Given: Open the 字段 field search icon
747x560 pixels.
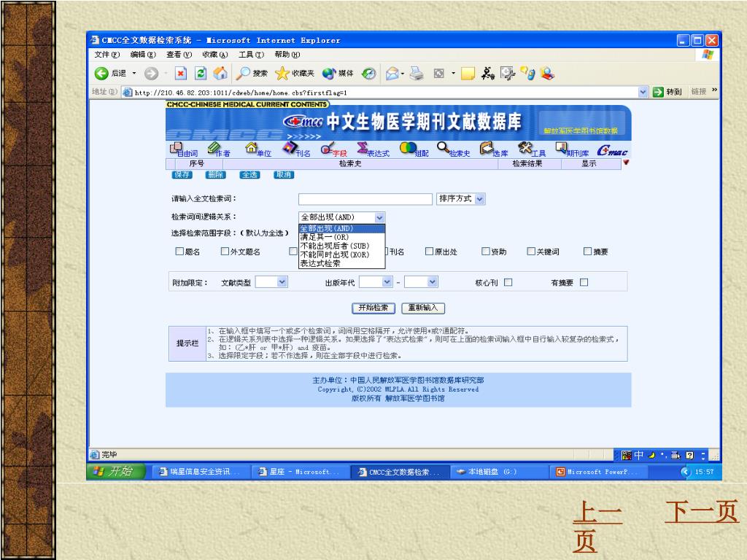Looking at the screenshot, I should pos(333,149).
